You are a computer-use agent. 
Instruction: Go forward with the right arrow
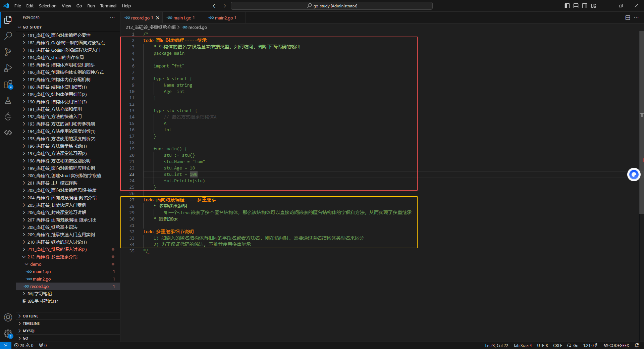pyautogui.click(x=224, y=6)
